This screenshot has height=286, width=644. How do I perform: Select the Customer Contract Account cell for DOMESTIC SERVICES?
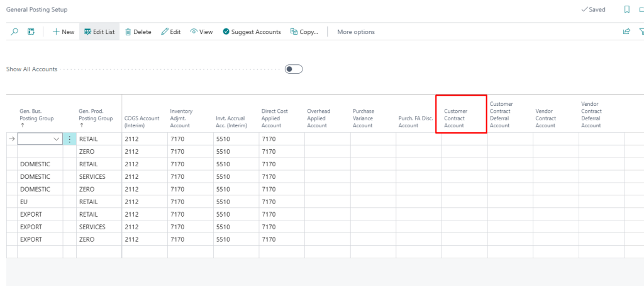coord(464,176)
